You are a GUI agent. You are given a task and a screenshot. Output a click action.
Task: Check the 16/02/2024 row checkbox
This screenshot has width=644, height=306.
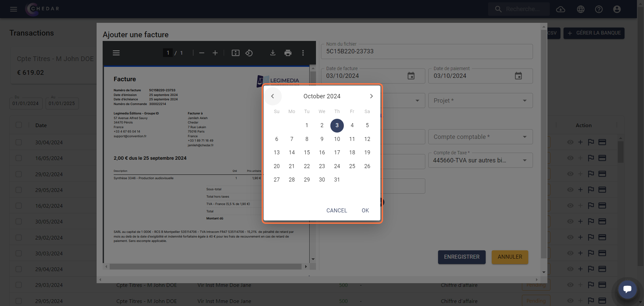[x=19, y=206]
